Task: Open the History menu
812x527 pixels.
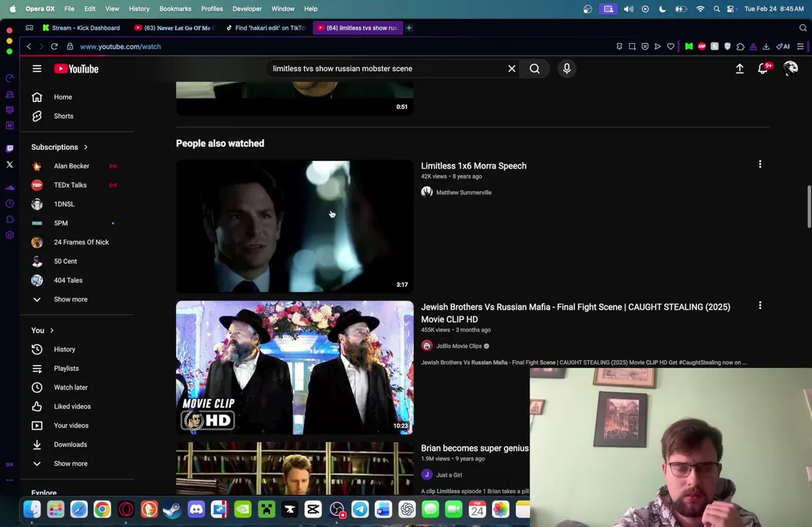Action: [x=139, y=9]
